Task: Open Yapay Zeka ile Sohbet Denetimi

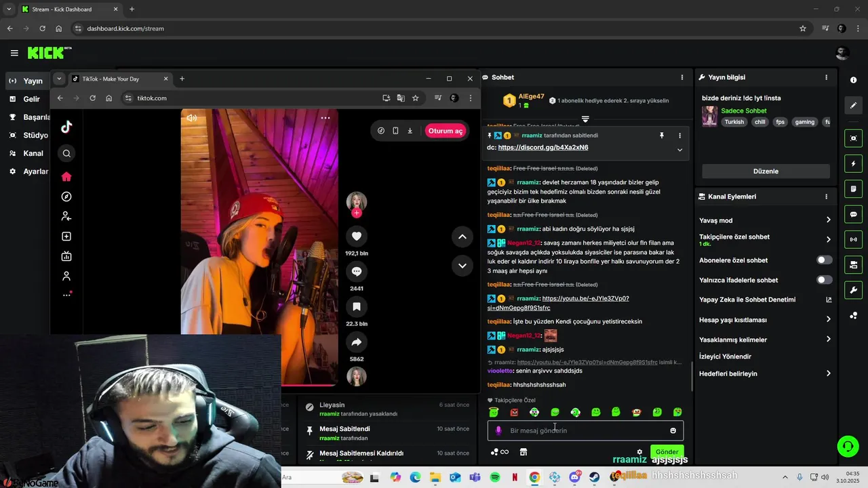Action: (x=766, y=300)
